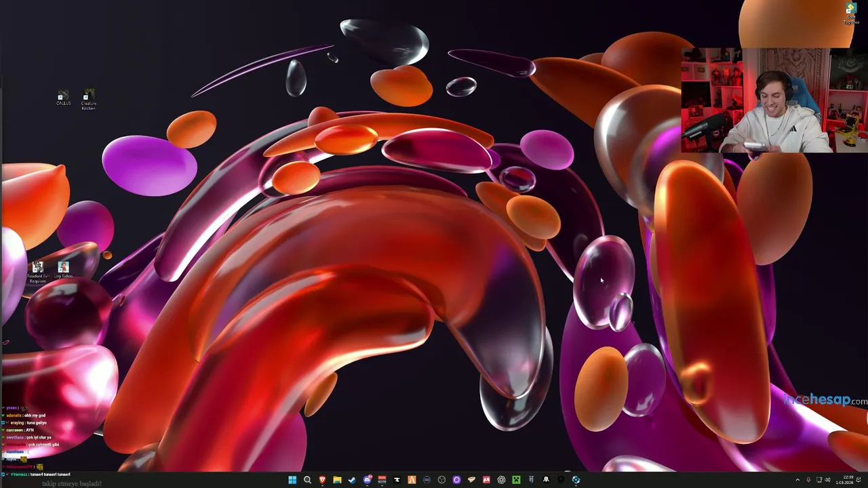This screenshot has width=868, height=488.
Task: Open the orange square taskbar app
Action: (x=412, y=480)
